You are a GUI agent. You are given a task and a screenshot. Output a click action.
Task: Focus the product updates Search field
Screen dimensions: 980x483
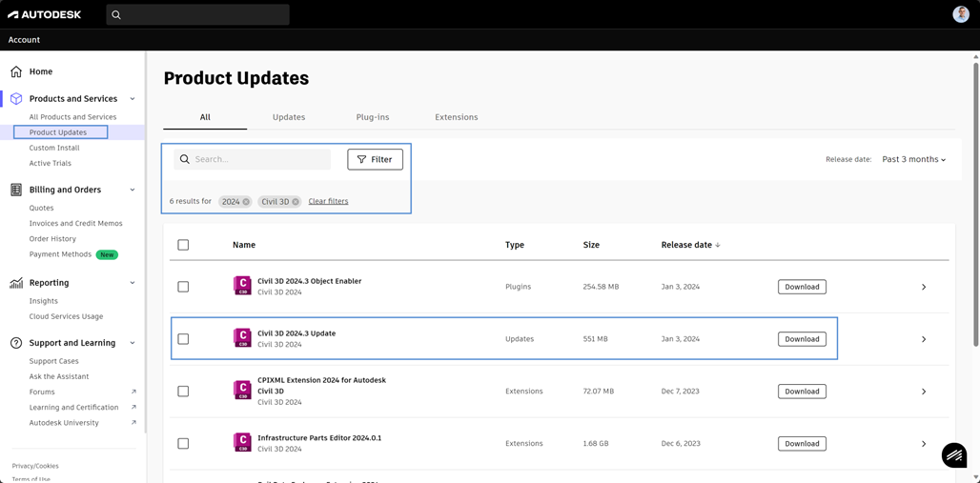click(253, 159)
